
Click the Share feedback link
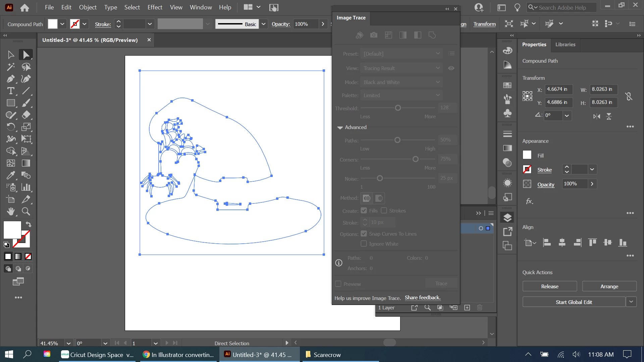tap(422, 298)
